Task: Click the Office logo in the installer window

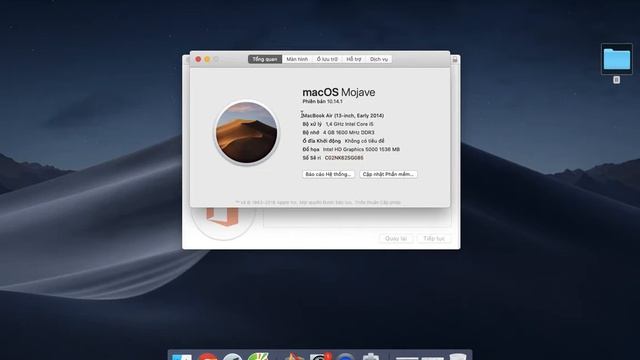Action: [x=222, y=216]
